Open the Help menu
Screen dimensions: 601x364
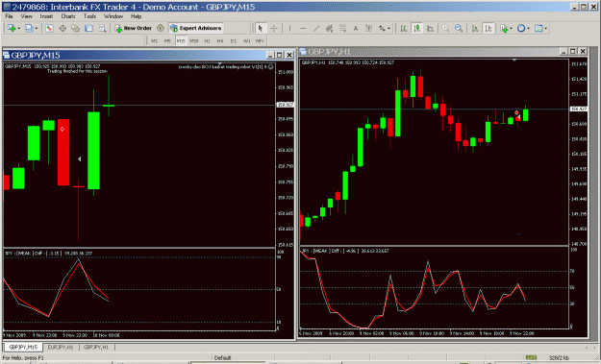click(x=137, y=16)
